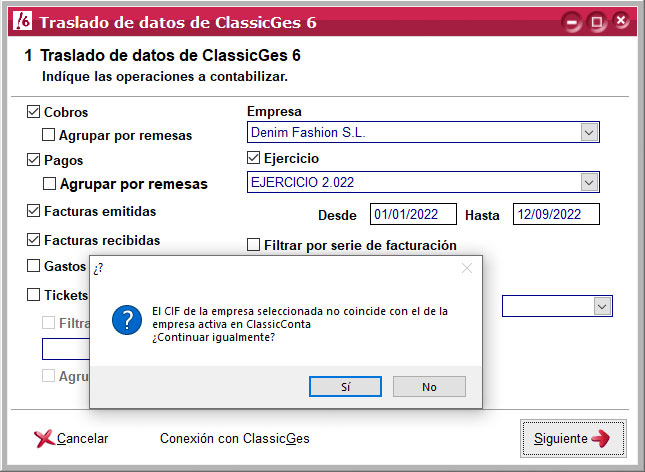Click the Cancelar button

72,439
